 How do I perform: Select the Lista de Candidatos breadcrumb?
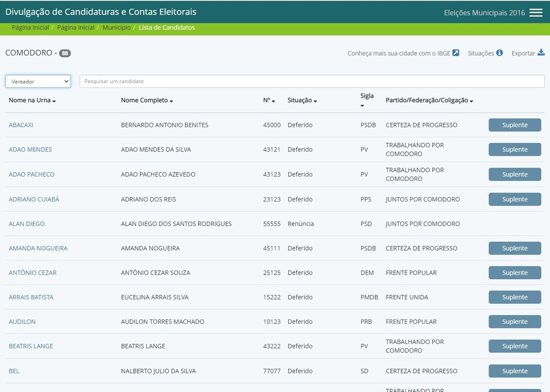point(166,27)
